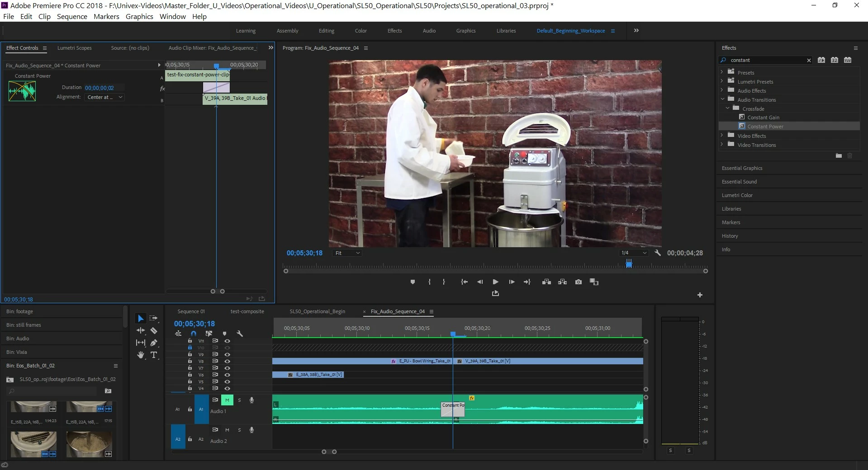Switch to the SL50_Operational_Begin sequence tab
The image size is (868, 470).
tap(317, 311)
